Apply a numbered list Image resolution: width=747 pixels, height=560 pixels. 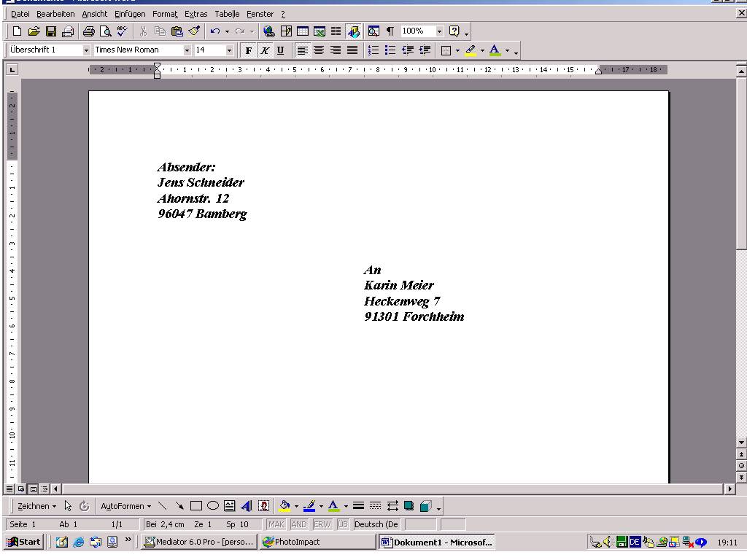(x=373, y=50)
